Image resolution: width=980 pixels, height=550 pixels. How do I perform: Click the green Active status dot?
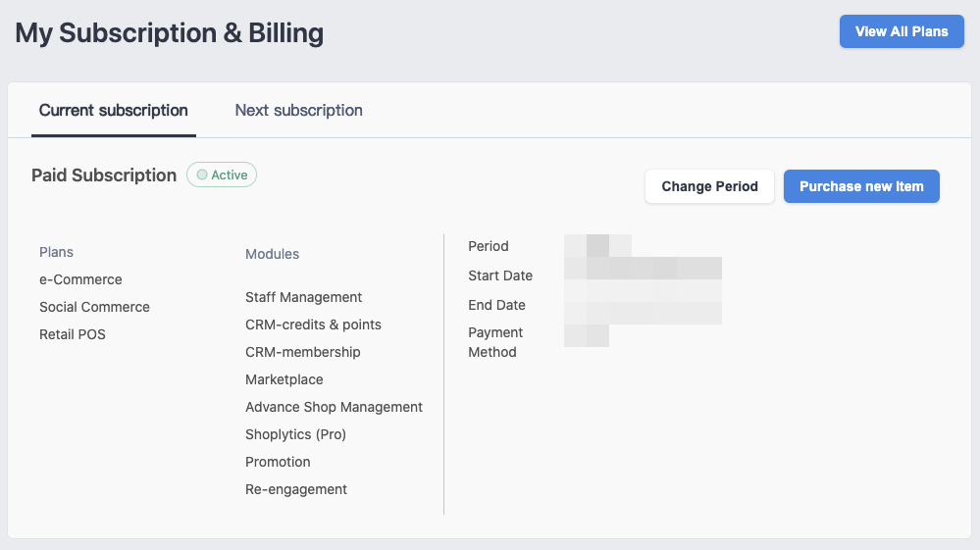pos(202,175)
